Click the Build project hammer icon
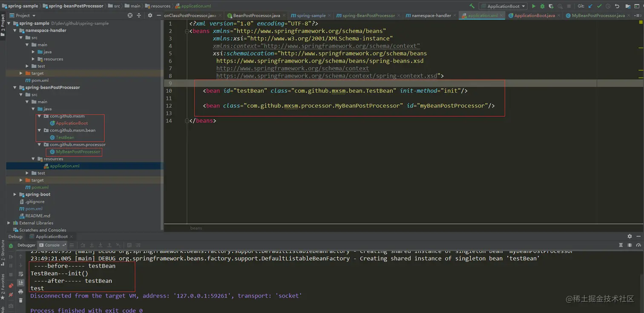This screenshot has width=644, height=313. 471,6
